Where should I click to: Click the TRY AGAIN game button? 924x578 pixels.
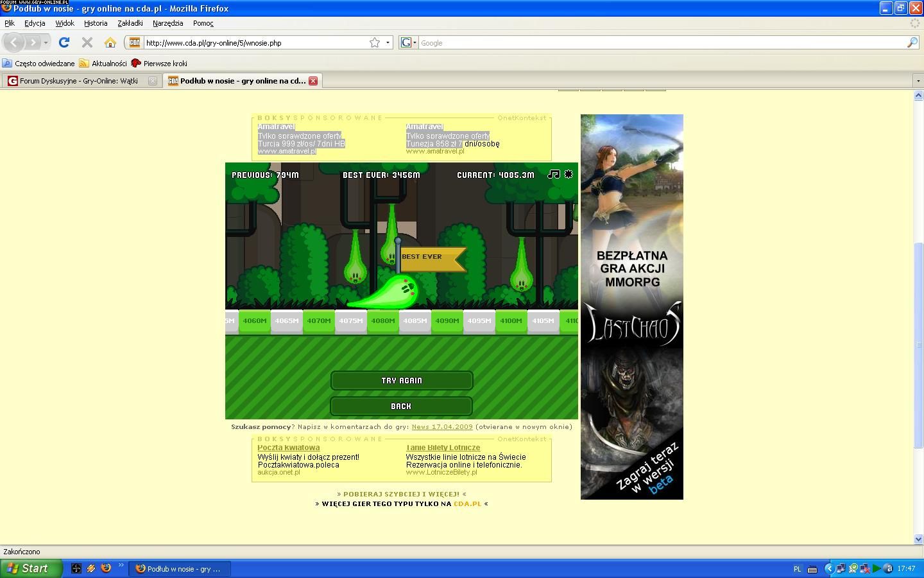point(402,380)
